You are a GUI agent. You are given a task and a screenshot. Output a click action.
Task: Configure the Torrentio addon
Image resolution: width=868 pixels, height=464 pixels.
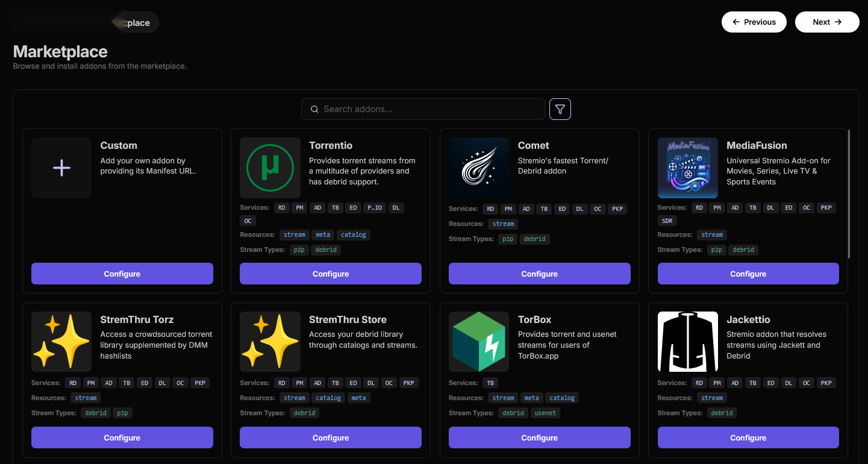[331, 274]
